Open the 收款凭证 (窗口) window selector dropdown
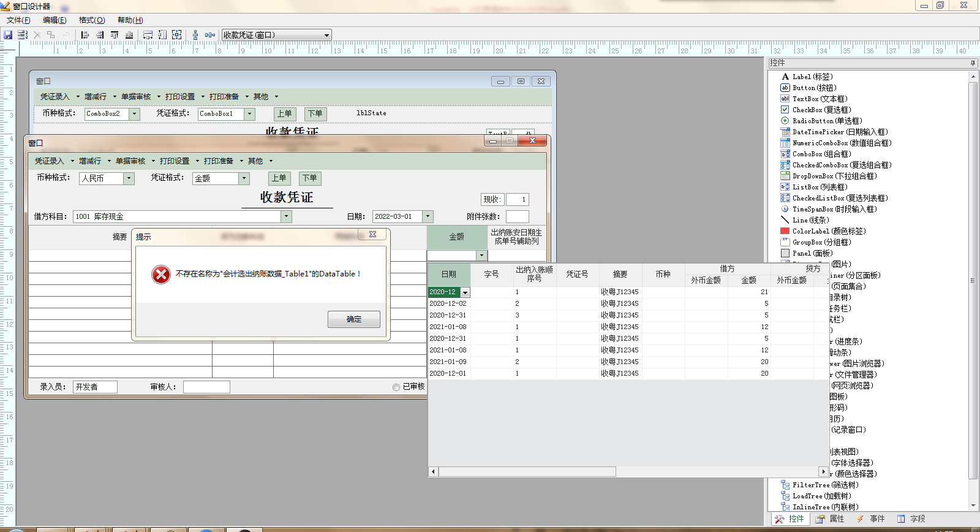Screen dimensions: 980x532 point(326,35)
